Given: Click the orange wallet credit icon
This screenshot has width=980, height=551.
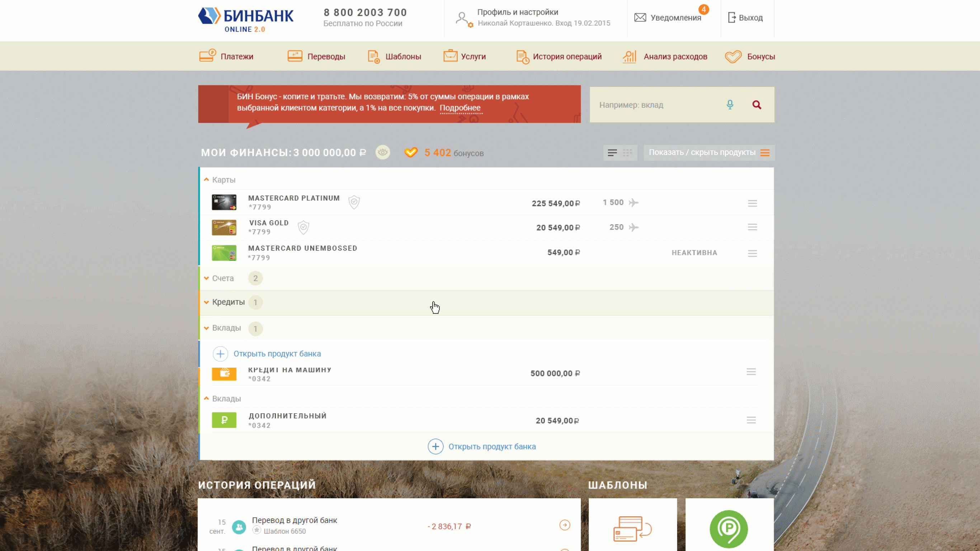Looking at the screenshot, I should tap(224, 374).
